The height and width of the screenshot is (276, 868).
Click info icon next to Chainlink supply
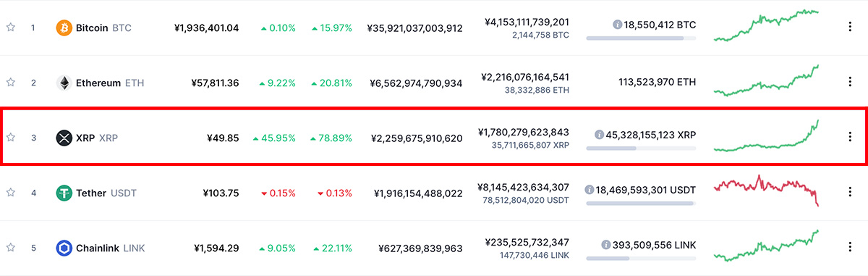tap(605, 245)
